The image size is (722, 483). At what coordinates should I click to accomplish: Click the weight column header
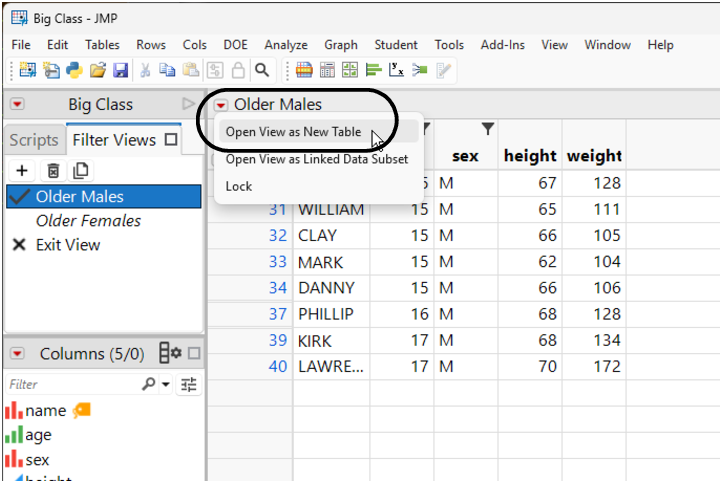tap(594, 156)
